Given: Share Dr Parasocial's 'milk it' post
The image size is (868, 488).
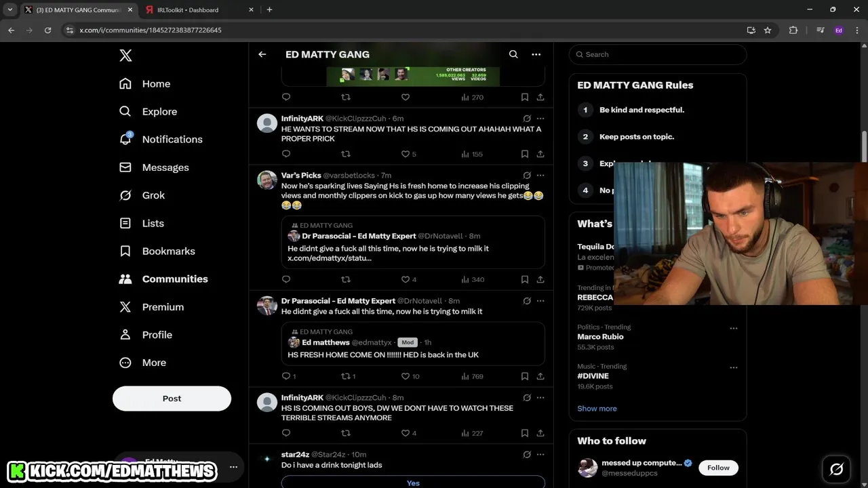Looking at the screenshot, I should pos(540,376).
